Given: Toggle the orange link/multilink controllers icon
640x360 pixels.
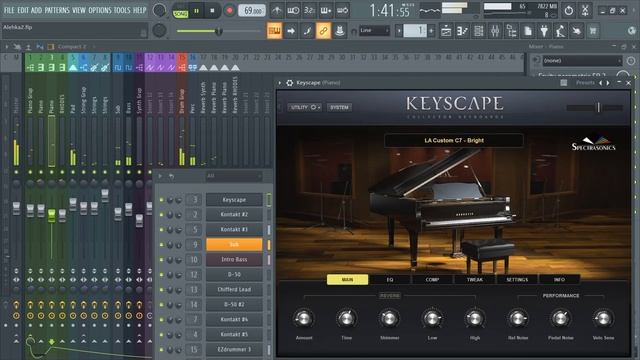Looking at the screenshot, I should click(x=323, y=31).
